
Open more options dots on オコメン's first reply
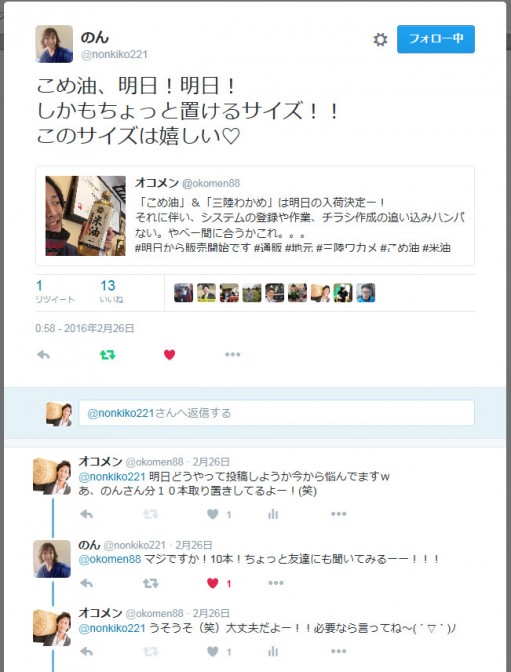(x=338, y=514)
